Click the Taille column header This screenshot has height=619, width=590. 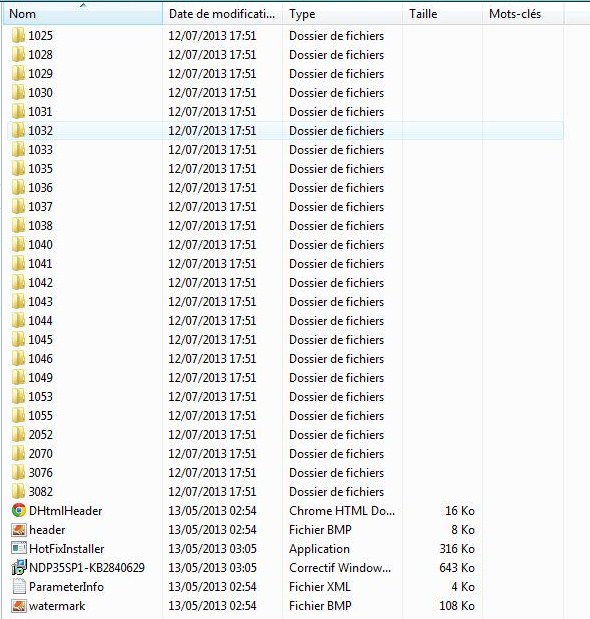tap(423, 14)
